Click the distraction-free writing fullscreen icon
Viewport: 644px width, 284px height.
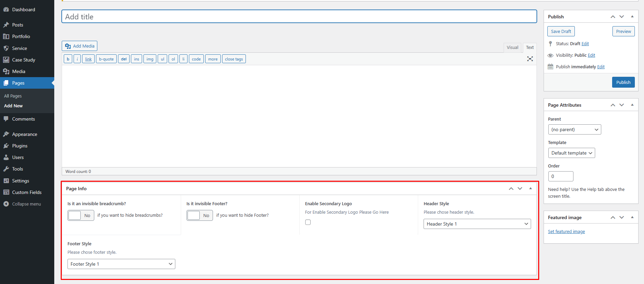pos(530,59)
